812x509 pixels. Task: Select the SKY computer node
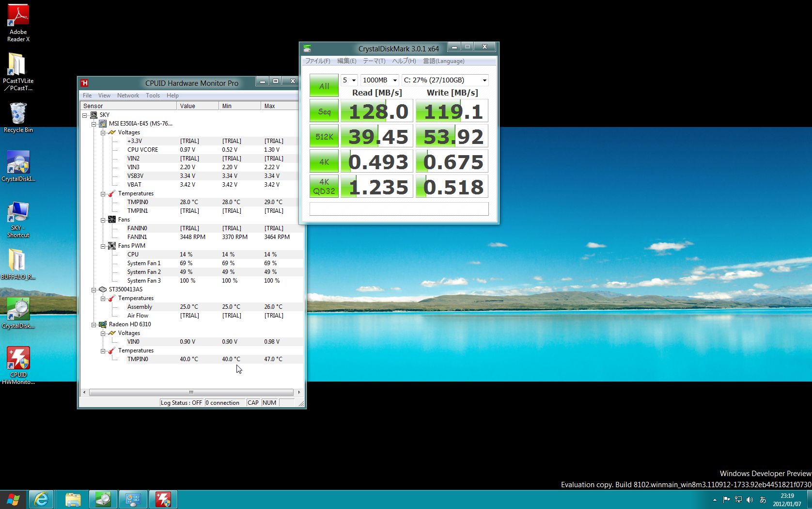[100, 115]
